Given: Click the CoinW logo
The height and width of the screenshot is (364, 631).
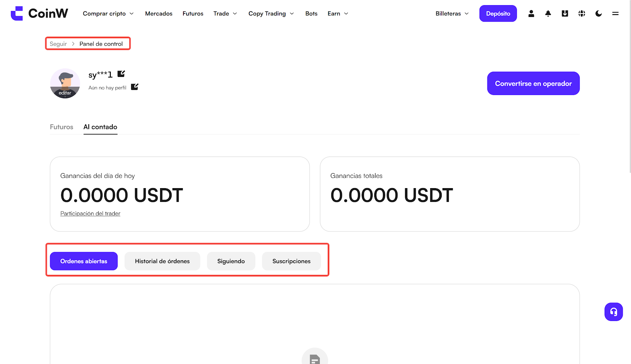Looking at the screenshot, I should (39, 13).
